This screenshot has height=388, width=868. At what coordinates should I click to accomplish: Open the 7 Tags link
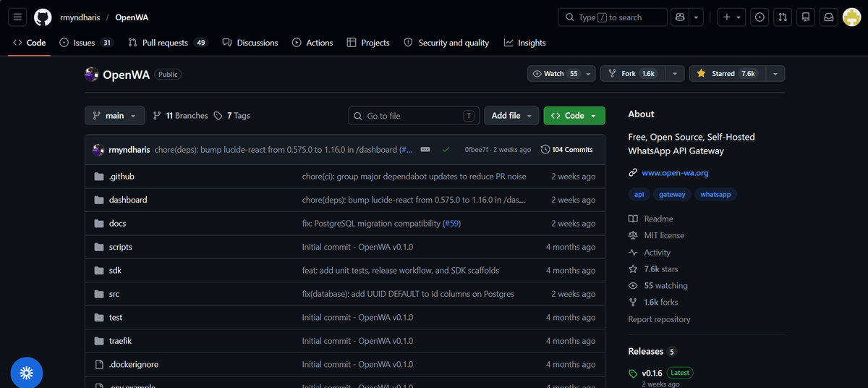[x=232, y=116]
